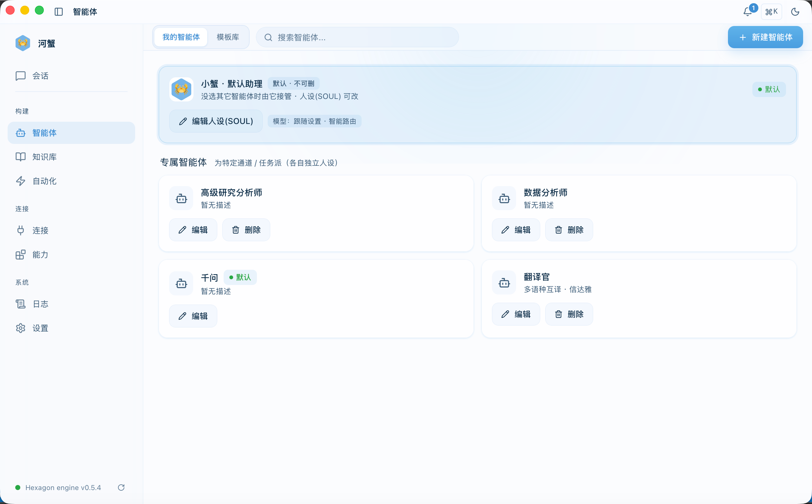The width and height of the screenshot is (812, 504).
Task: Click 多语种互译 · 信达雅 description
Action: (x=558, y=289)
